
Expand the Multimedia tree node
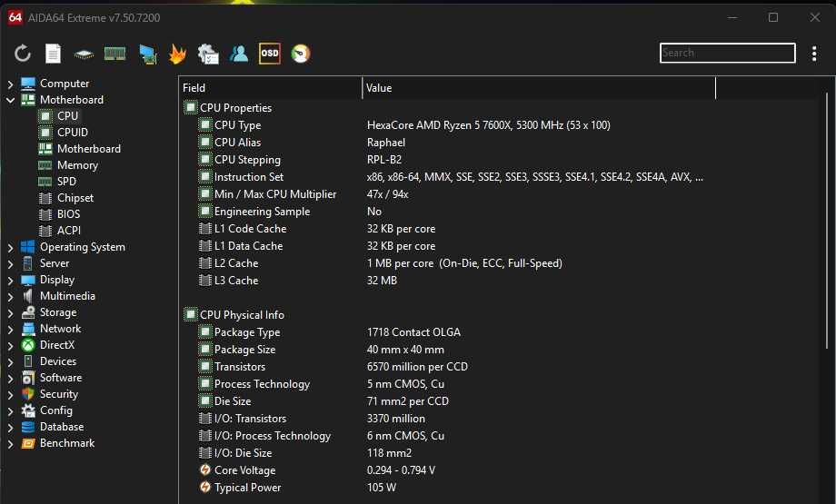pos(10,296)
